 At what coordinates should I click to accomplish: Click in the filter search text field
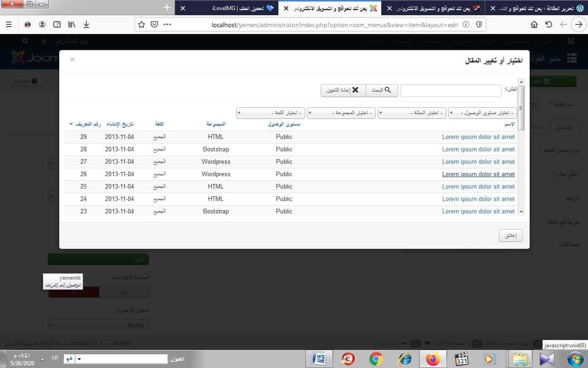pos(451,91)
